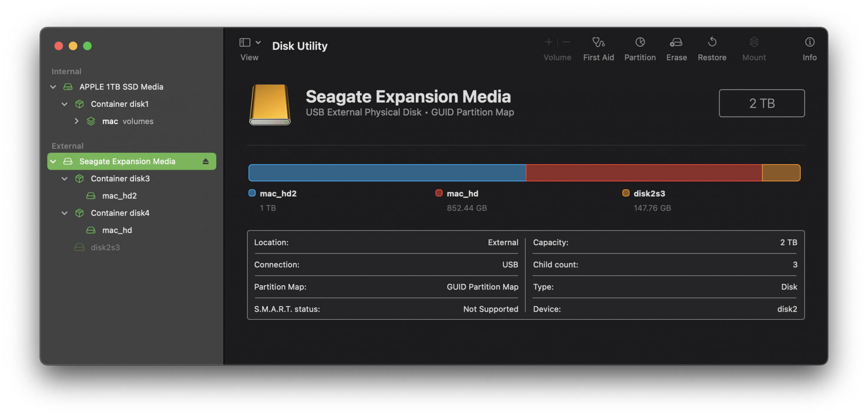Click the Connection USB value
868x418 pixels.
(x=510, y=265)
